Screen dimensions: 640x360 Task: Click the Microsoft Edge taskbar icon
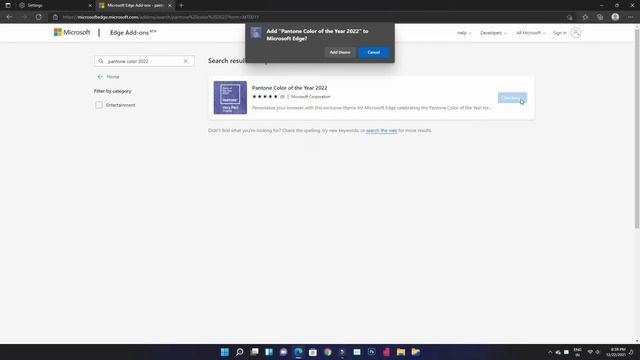pyautogui.click(x=298, y=352)
